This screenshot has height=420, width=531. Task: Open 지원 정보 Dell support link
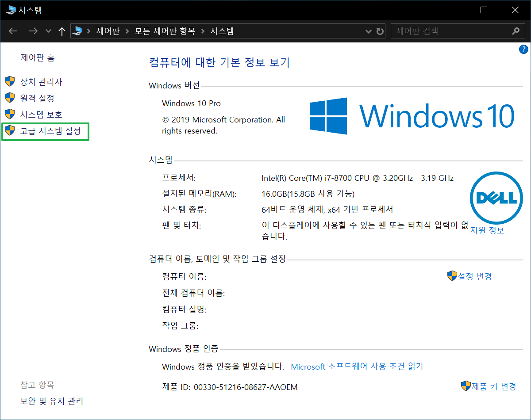coord(487,230)
